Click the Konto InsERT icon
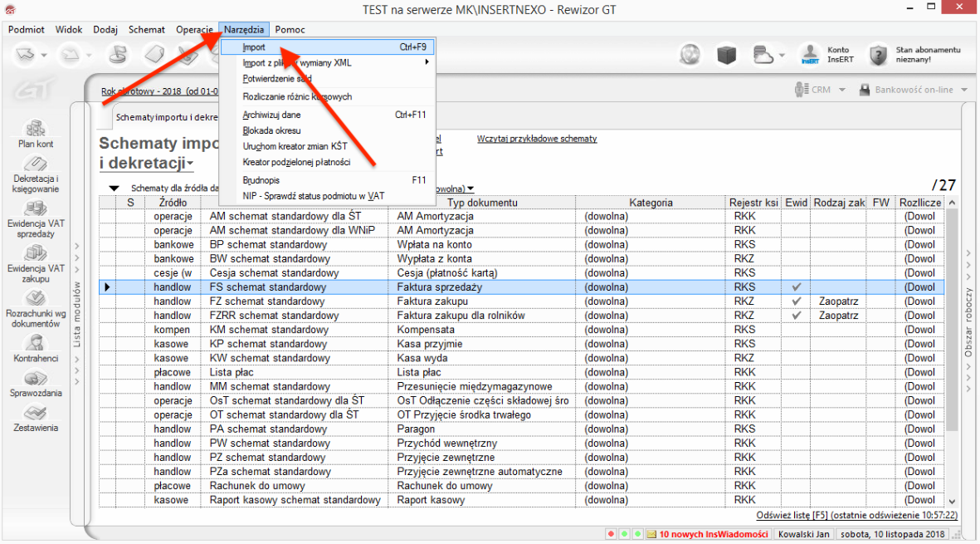980x544 pixels. coord(810,55)
